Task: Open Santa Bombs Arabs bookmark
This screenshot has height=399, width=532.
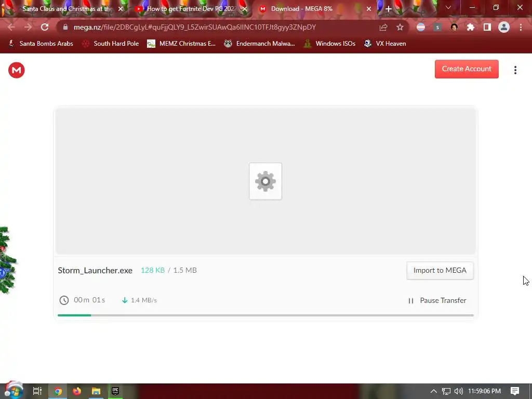Action: tap(41, 44)
